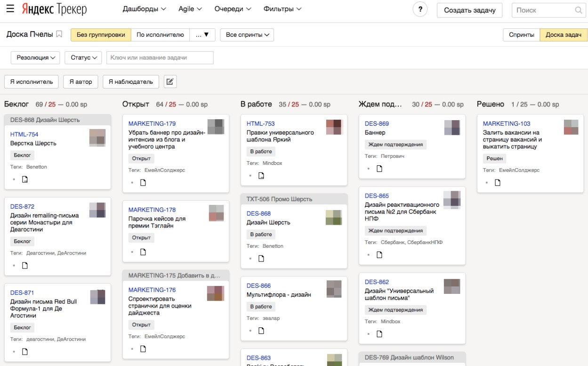This screenshot has height=366, width=588.
Task: Open the Статус filter dropdown
Action: pos(83,57)
